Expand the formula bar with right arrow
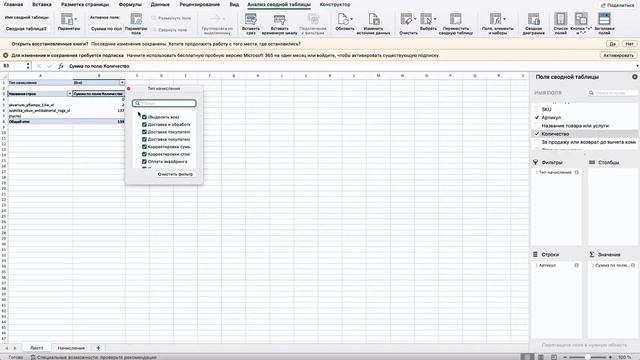The height and width of the screenshot is (360, 640). (637, 66)
